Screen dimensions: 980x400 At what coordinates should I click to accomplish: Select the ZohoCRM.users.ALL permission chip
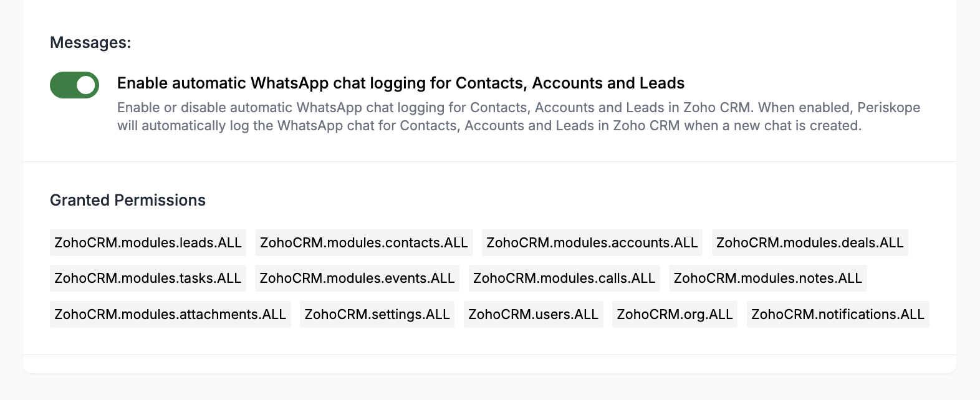point(533,314)
